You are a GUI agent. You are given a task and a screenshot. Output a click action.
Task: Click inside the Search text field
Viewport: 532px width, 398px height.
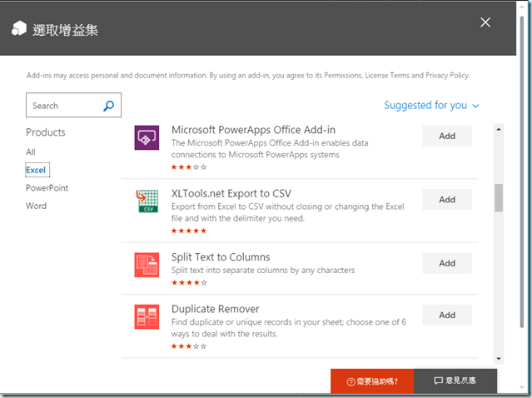[63, 106]
